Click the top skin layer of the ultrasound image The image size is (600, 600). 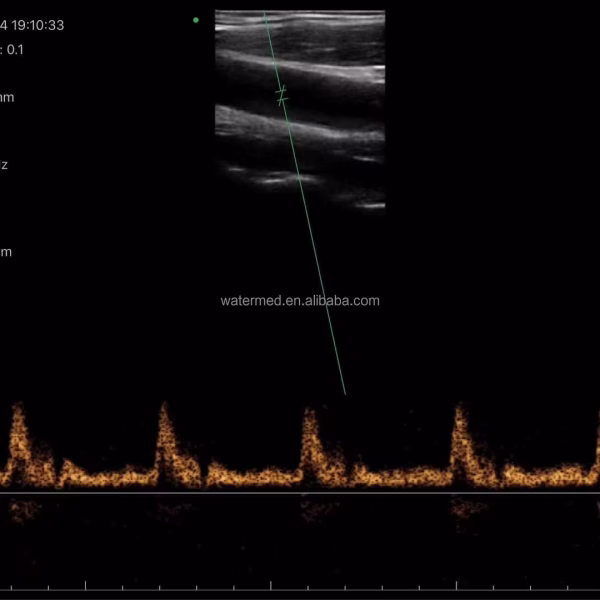click(x=300, y=17)
